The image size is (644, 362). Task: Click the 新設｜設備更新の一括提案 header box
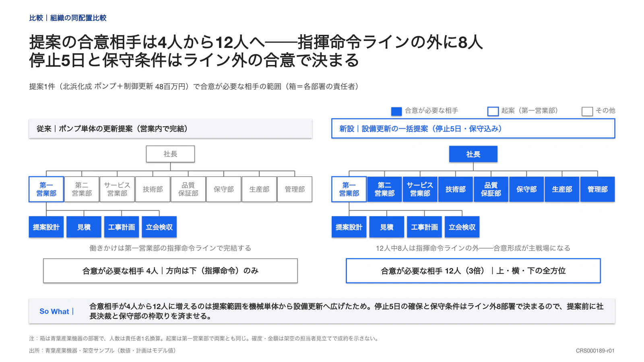[473, 129]
